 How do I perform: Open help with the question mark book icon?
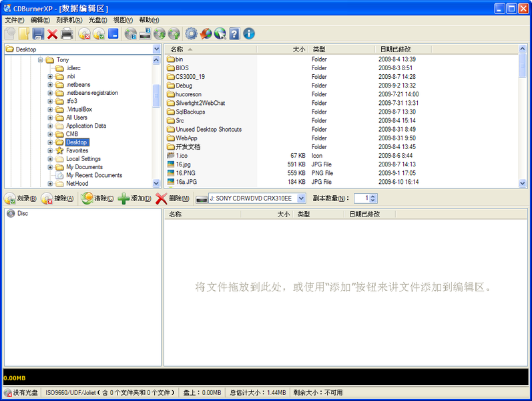click(x=234, y=33)
